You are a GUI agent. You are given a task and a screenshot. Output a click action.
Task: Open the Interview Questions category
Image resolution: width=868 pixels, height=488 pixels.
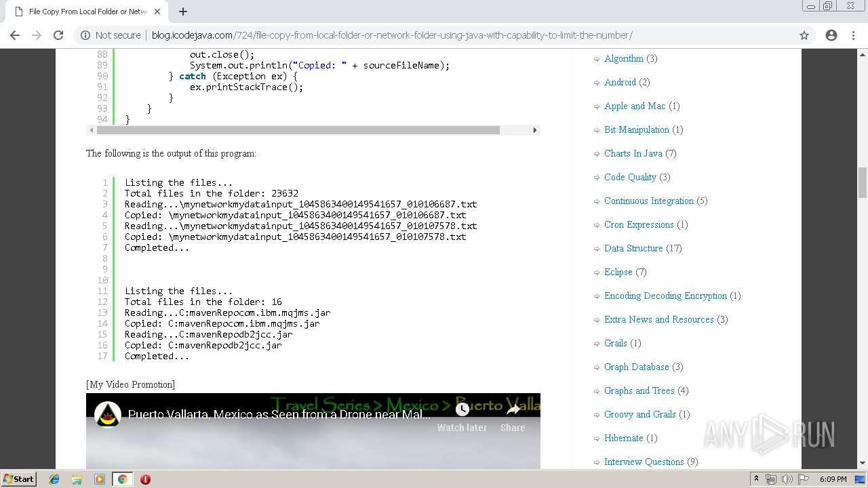coord(644,462)
